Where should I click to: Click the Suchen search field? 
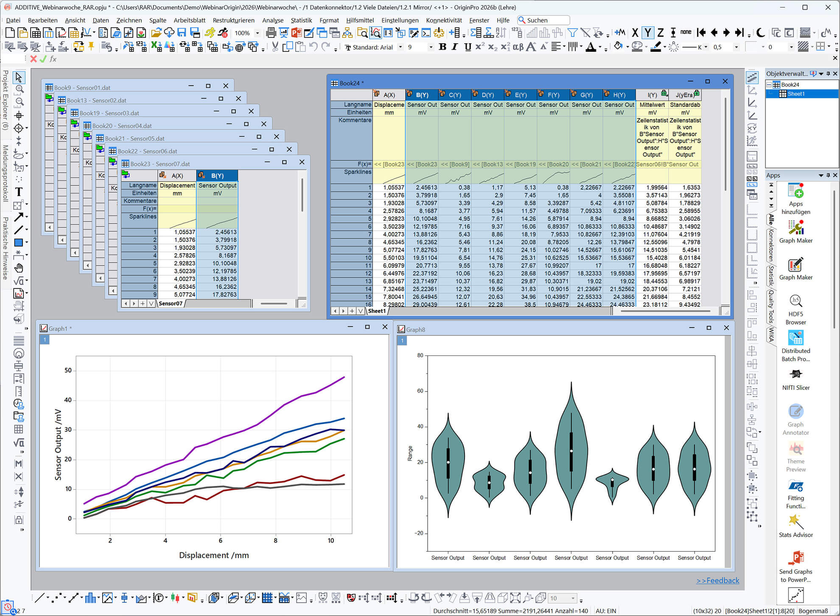click(543, 20)
